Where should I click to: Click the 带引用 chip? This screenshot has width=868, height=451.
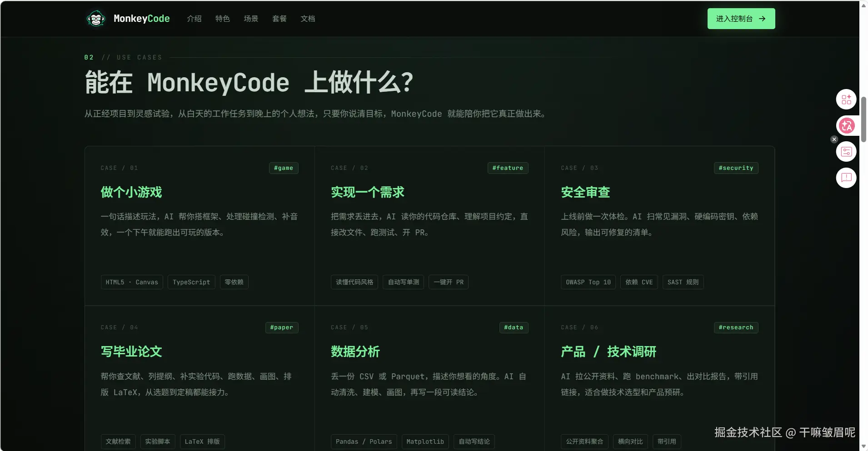click(x=667, y=441)
